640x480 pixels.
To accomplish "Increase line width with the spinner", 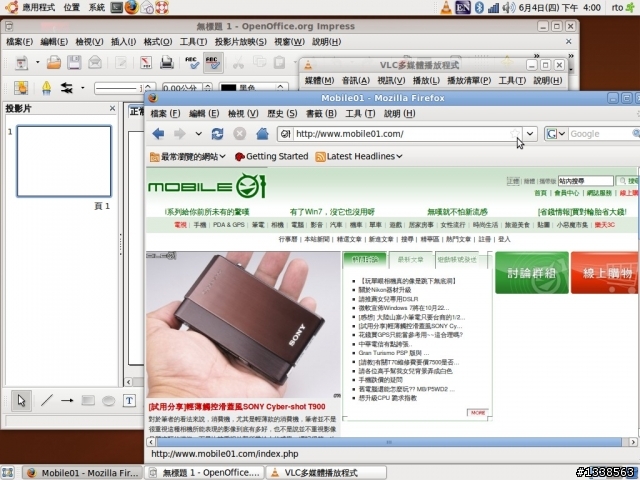I will coord(208,85).
